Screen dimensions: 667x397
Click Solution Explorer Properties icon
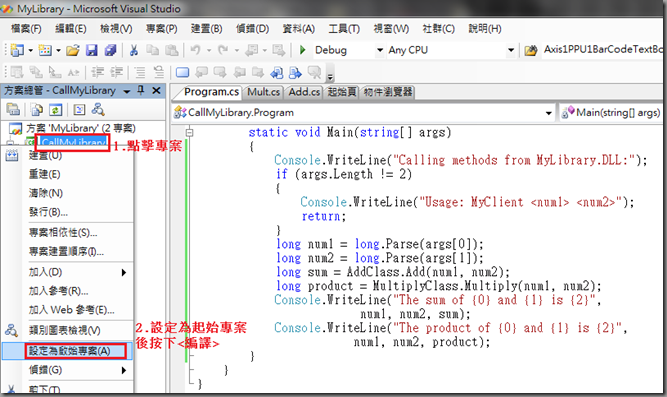click(13, 110)
